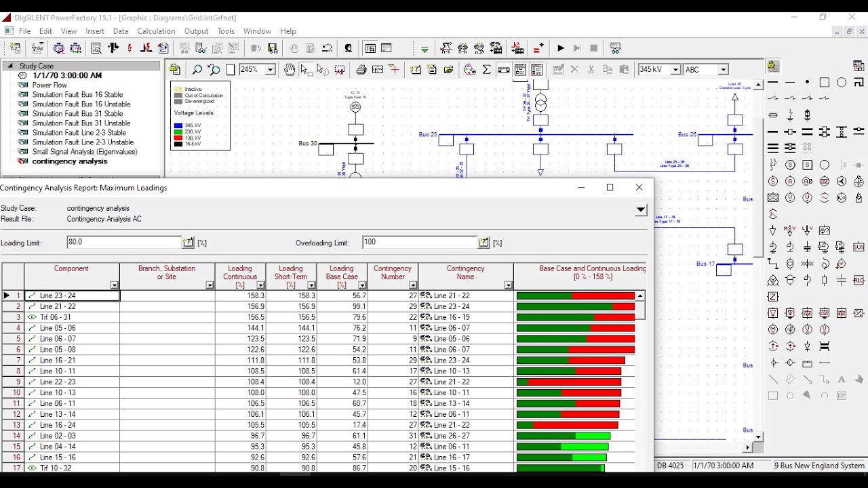This screenshot has height=488, width=868.
Task: Open the ABC phase dropdown
Action: pyautogui.click(x=724, y=70)
